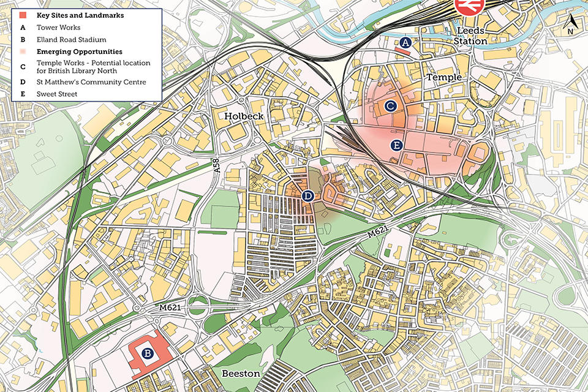Click the pink Emerging Opportunities legend swatch
Image resolution: width=588 pixels, height=392 pixels.
click(22, 52)
